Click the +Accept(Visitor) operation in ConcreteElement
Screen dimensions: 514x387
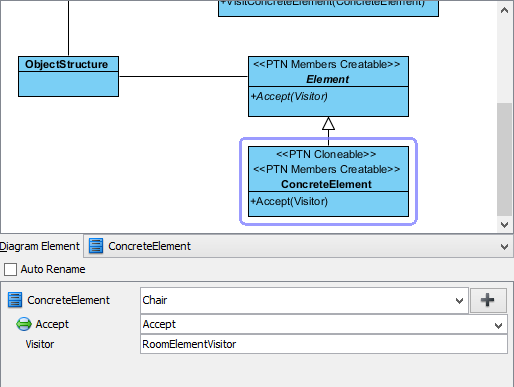289,201
